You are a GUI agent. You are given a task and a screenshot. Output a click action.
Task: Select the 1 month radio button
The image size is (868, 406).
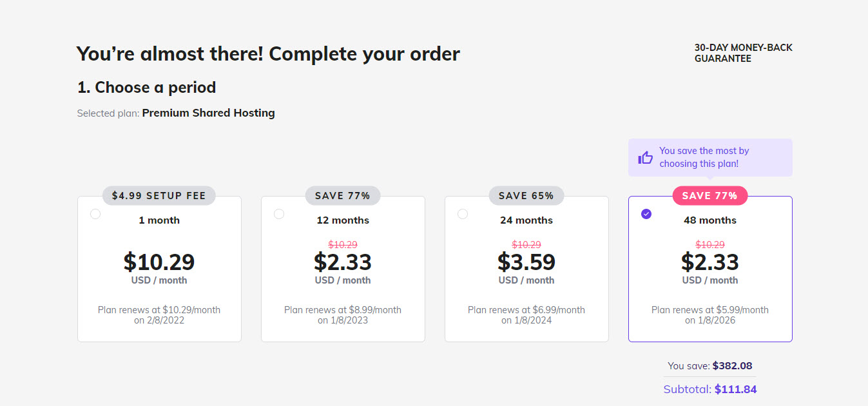point(95,214)
